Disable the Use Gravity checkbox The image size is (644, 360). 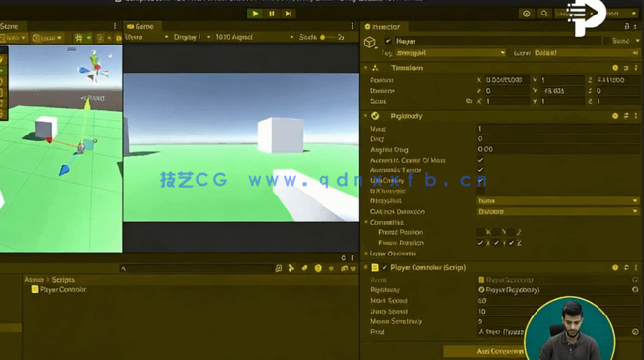tap(480, 180)
